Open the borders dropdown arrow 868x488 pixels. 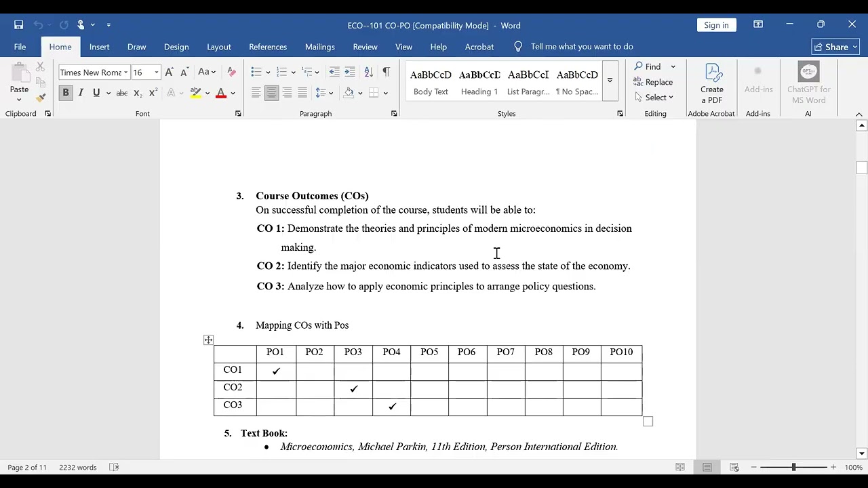(386, 93)
